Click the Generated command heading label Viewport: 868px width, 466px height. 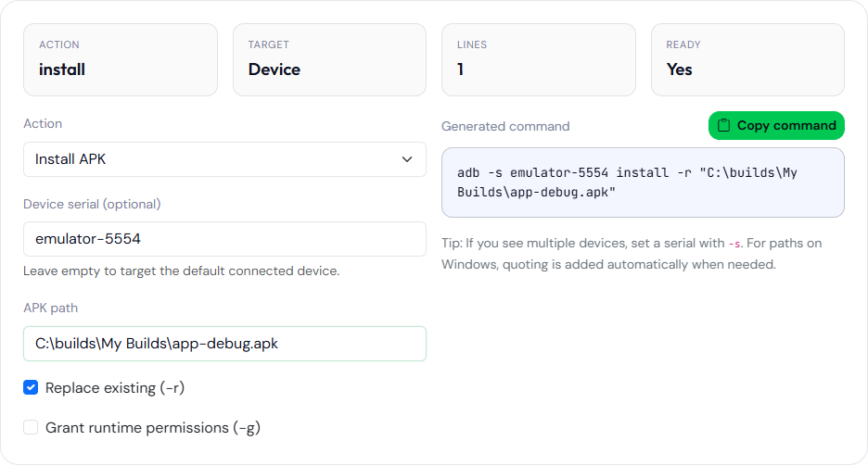(x=505, y=127)
